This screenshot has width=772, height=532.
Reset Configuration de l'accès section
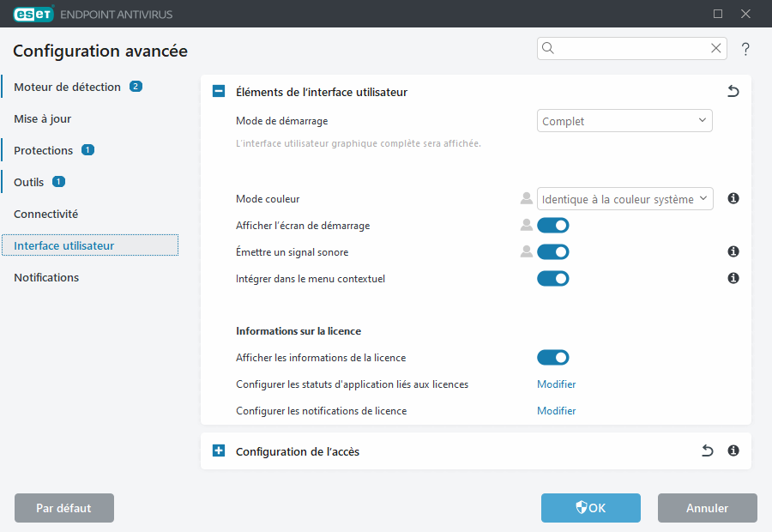coord(707,450)
